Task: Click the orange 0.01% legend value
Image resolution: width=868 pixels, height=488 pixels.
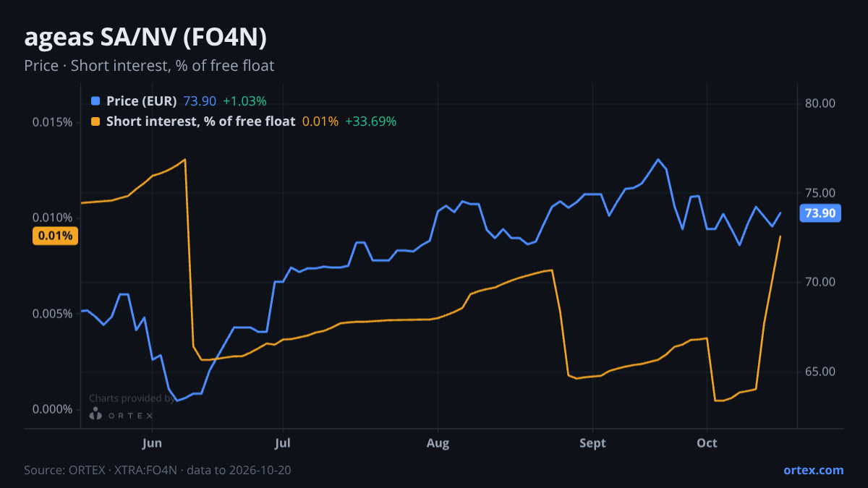Action: point(320,121)
